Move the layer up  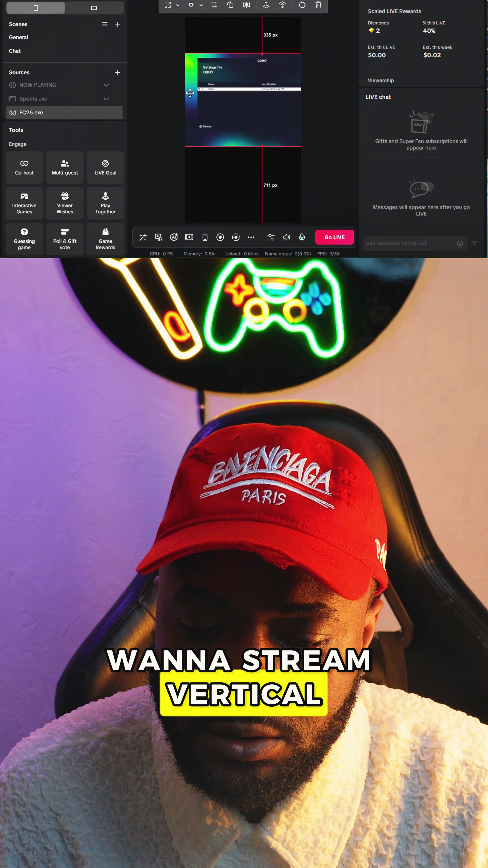pyautogui.click(x=266, y=5)
